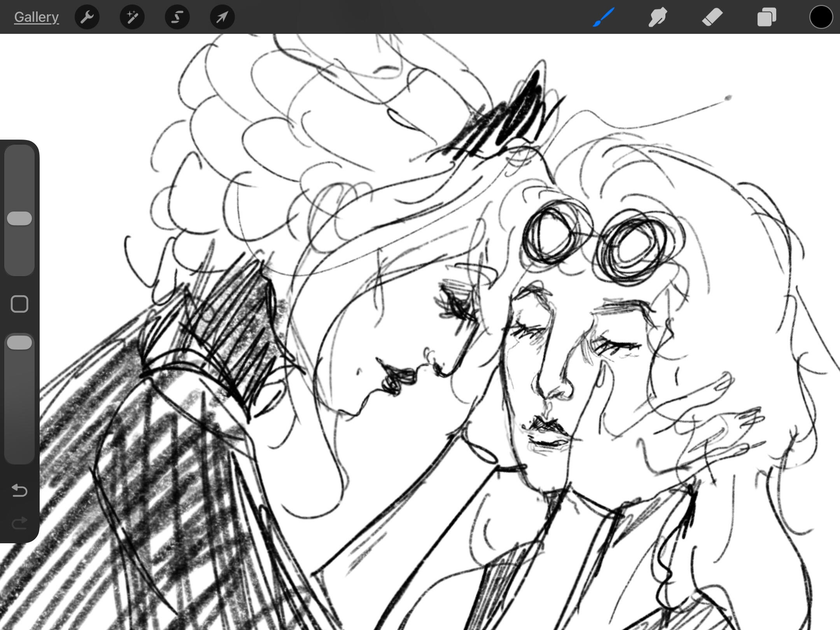Tap the square Modify button in sidebar
The image size is (840, 630).
pyautogui.click(x=19, y=304)
